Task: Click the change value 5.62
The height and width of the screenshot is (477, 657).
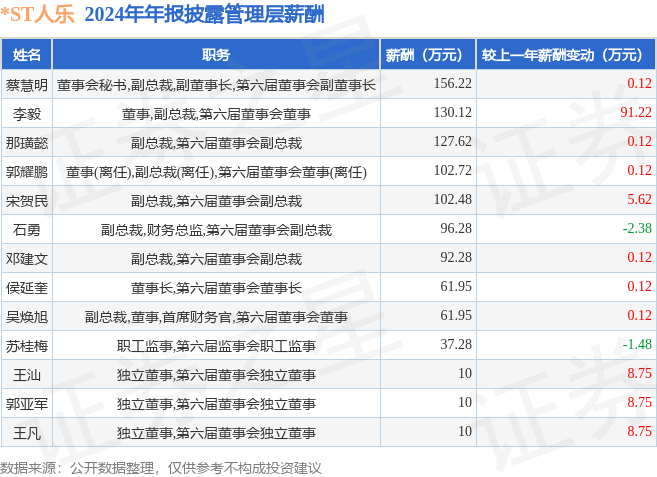Action: (x=639, y=199)
